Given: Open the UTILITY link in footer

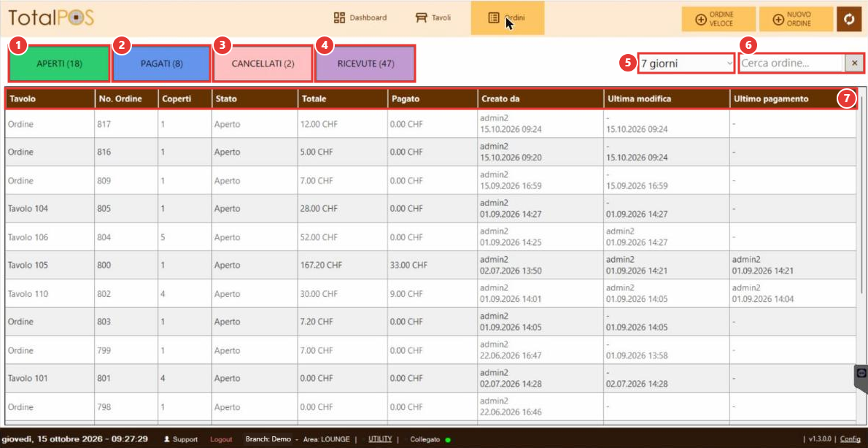Looking at the screenshot, I should pos(380,439).
